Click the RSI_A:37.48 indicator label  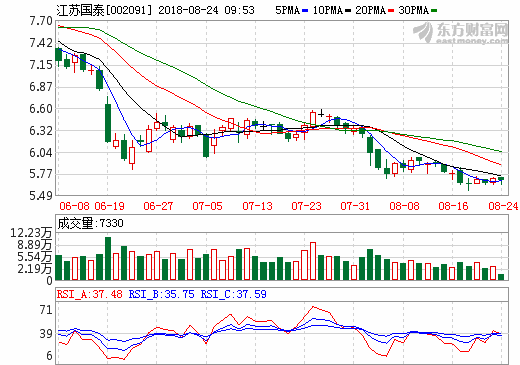pos(90,294)
